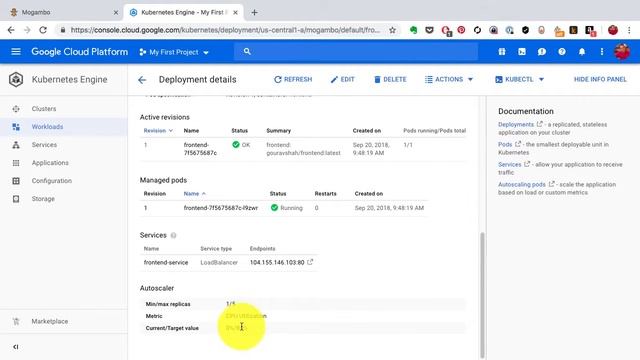
Task: Open the main hamburger navigation menu
Action: point(16,51)
